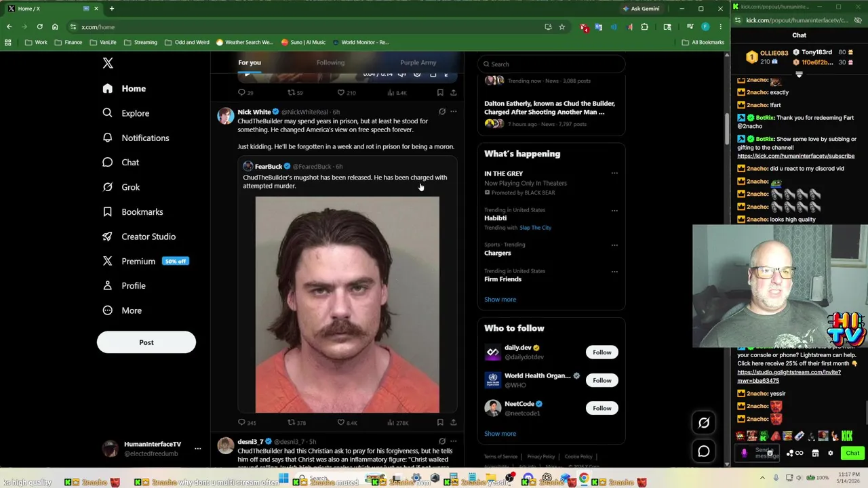Screen dimensions: 868x488
Task: Switch to the Following tab
Action: pos(330,62)
